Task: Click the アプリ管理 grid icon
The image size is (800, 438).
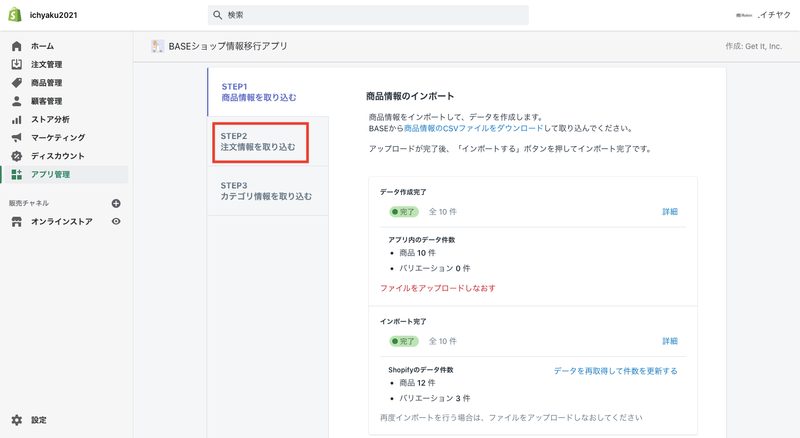Action: 17,174
